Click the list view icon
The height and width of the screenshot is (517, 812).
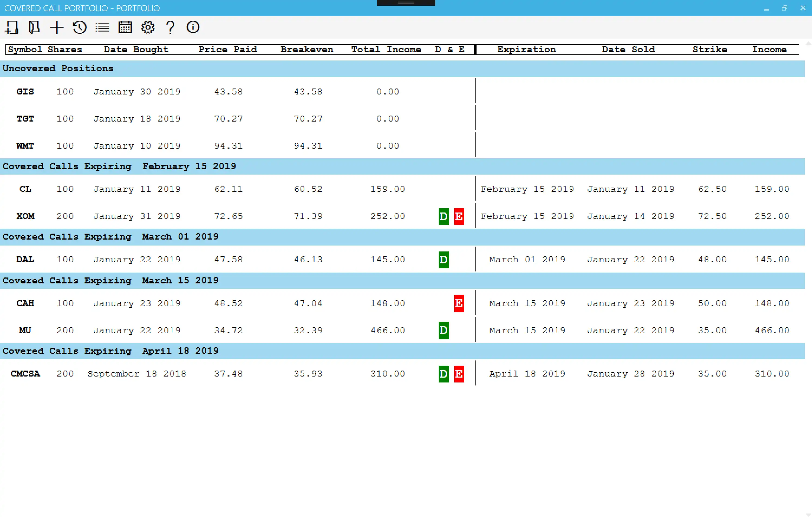102,27
